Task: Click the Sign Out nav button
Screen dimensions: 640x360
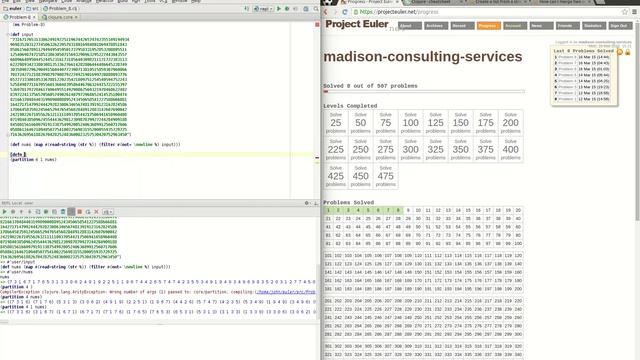Action: 620,26
